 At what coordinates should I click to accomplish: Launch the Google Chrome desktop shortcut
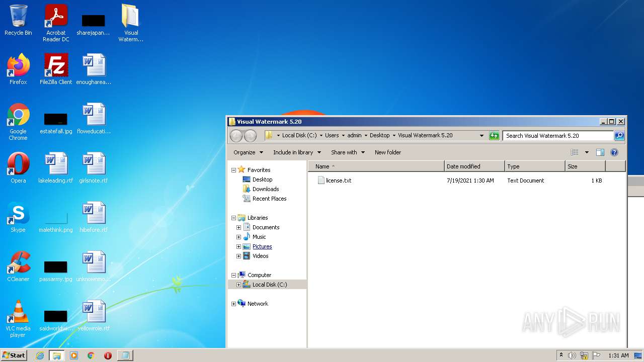point(18,122)
